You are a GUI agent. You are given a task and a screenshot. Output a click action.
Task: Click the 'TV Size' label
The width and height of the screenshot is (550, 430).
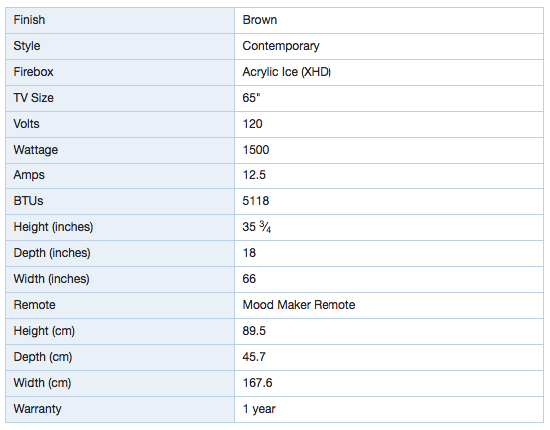(x=34, y=98)
